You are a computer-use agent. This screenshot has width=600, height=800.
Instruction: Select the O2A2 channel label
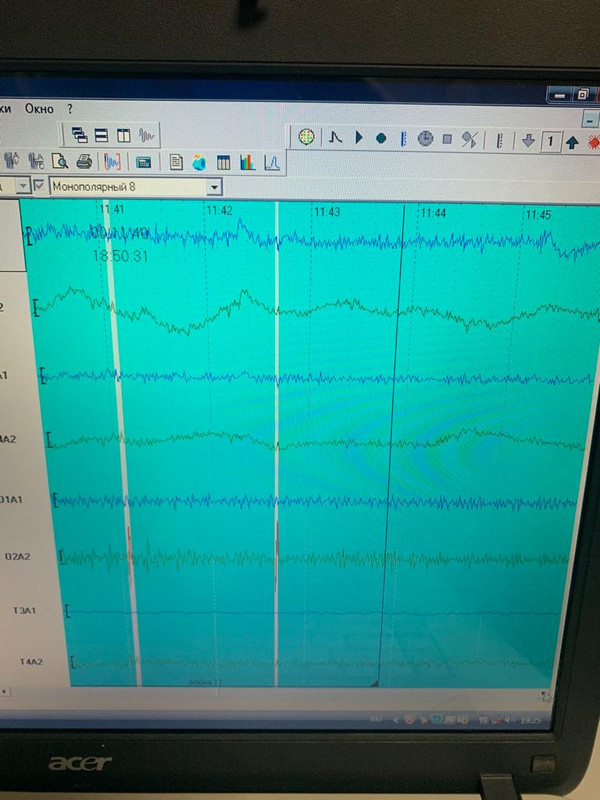click(18, 557)
